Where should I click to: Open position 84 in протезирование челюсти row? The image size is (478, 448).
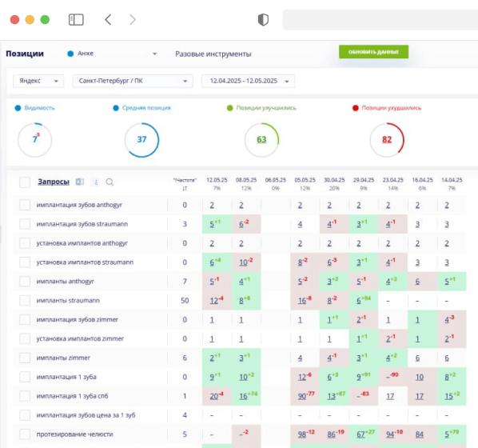(x=420, y=434)
